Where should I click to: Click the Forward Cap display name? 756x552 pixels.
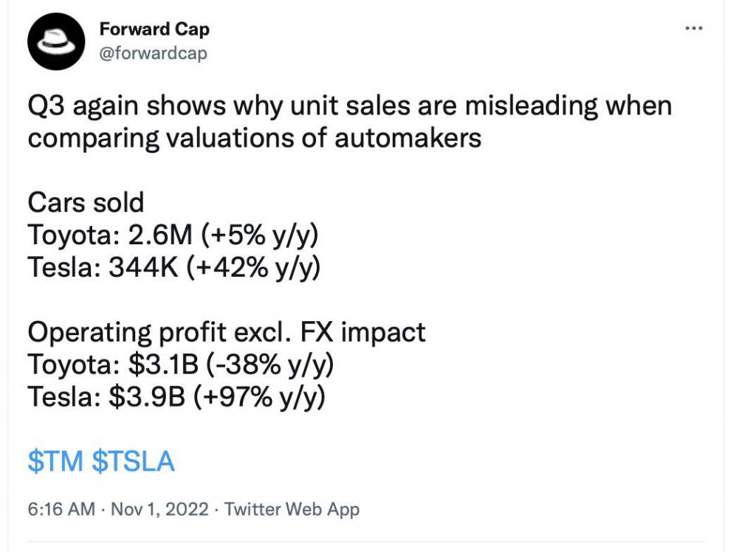(154, 29)
